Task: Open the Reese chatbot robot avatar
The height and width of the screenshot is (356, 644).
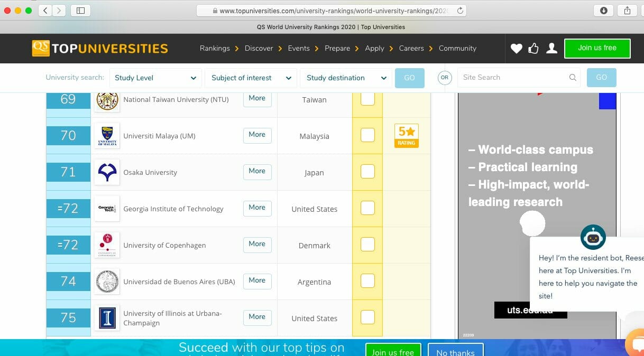Action: coord(593,237)
